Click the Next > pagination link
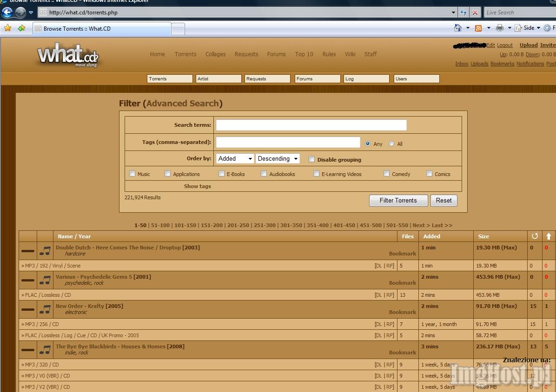This screenshot has width=556, height=392. pos(421,225)
